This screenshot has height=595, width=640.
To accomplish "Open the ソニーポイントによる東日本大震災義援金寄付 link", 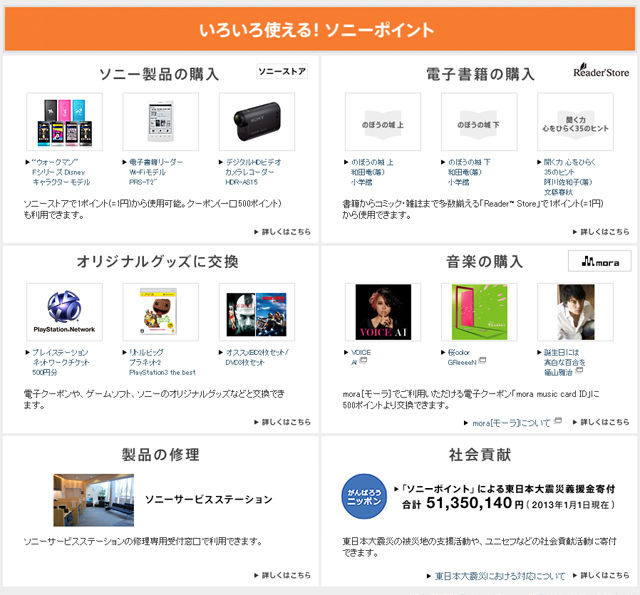I will pyautogui.click(x=508, y=488).
